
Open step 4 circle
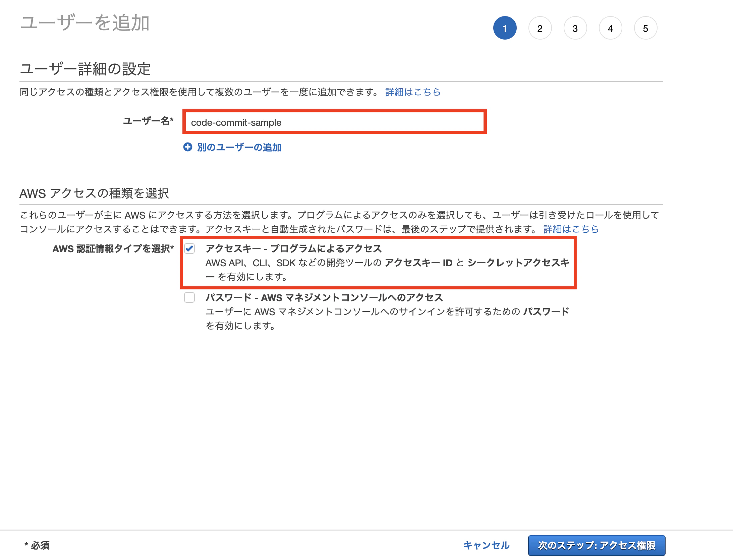[610, 28]
